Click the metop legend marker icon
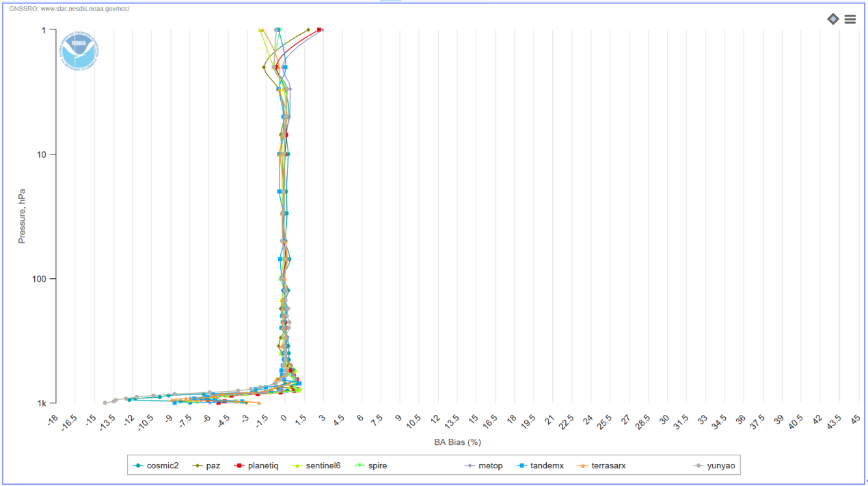The height and width of the screenshot is (486, 868). point(470,466)
